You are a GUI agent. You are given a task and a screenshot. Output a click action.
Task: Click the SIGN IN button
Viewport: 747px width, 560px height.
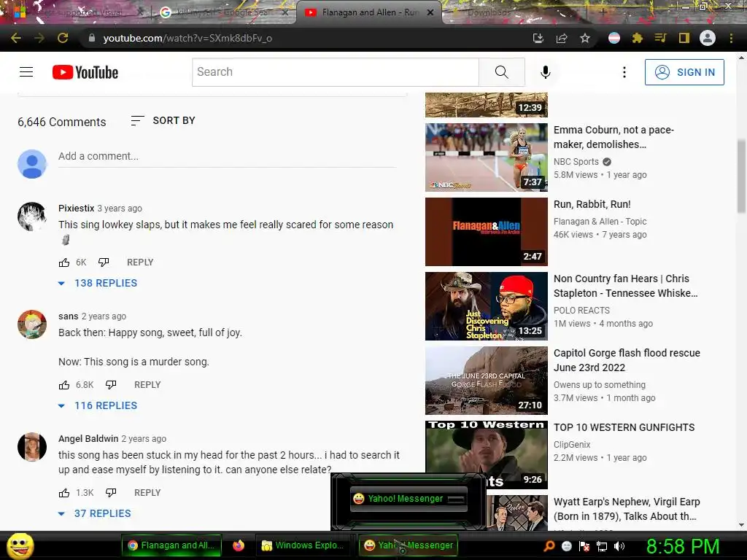[684, 72]
